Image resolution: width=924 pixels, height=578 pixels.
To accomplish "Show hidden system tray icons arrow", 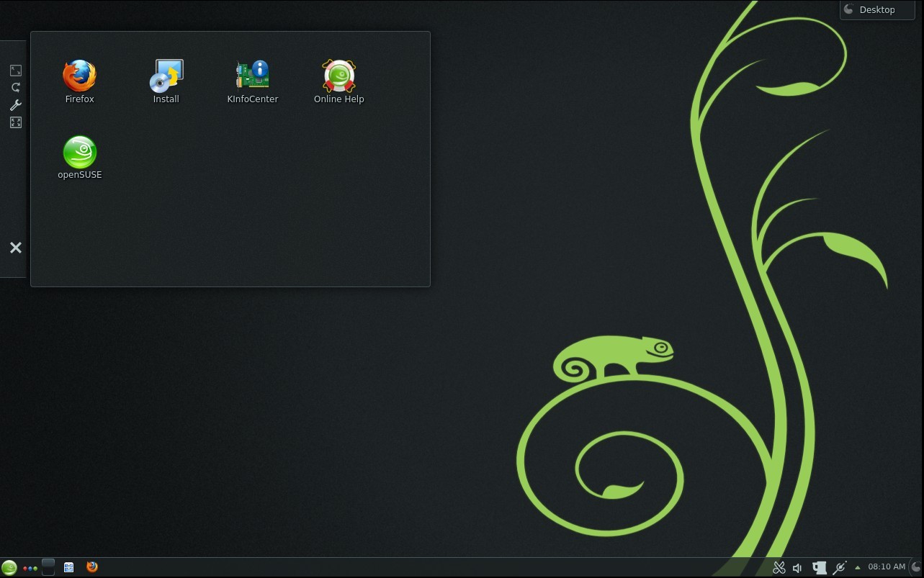I will point(858,568).
